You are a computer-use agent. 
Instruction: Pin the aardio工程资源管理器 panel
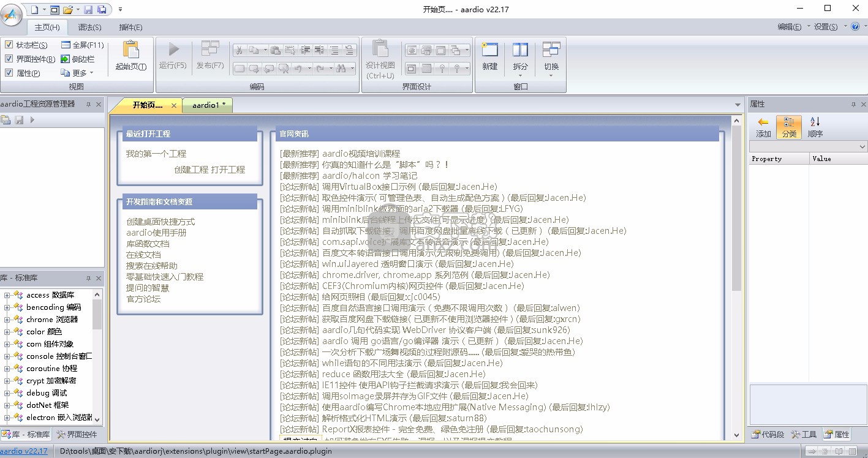click(88, 104)
